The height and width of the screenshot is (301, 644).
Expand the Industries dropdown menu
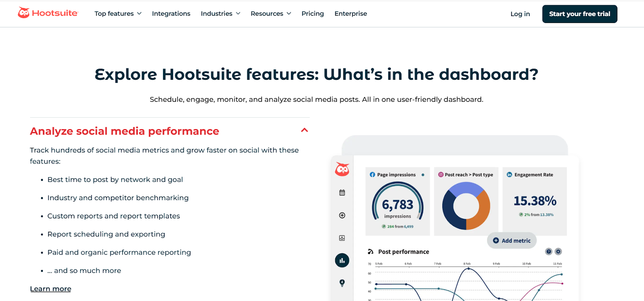pos(221,13)
